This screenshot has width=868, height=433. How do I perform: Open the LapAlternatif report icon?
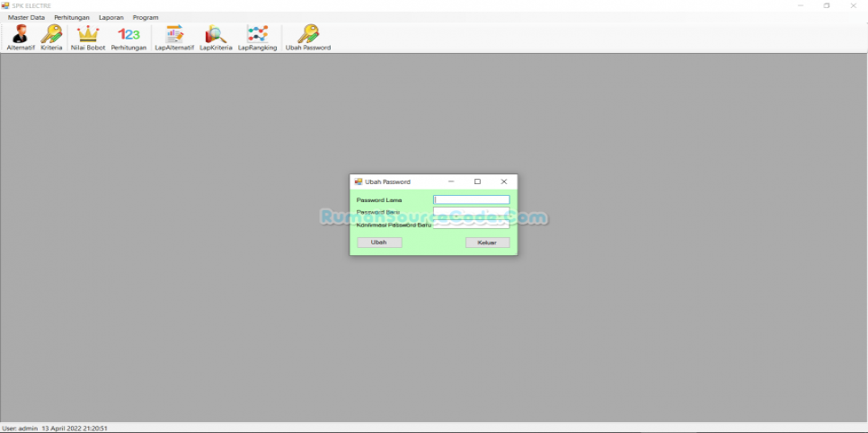(174, 38)
